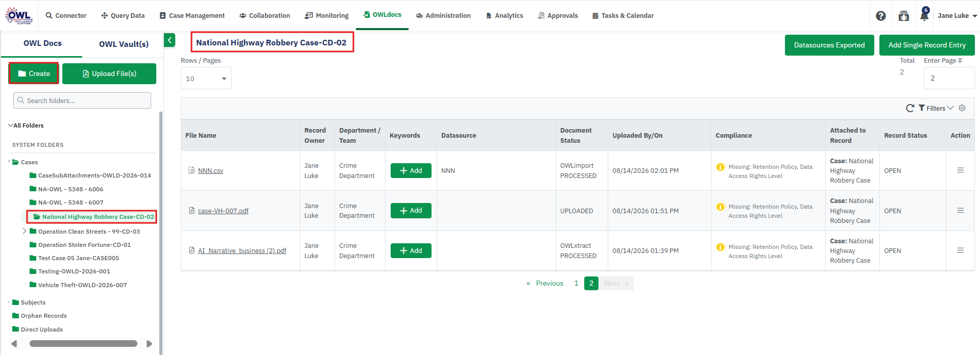Open table settings gear icon
The height and width of the screenshot is (355, 980).
962,108
